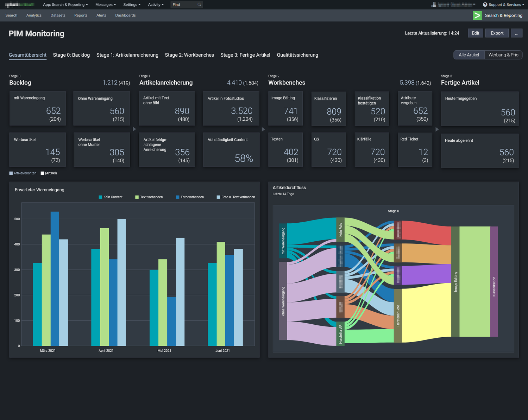528x420 pixels.
Task: Open the Red Ticket 12 card
Action: pyautogui.click(x=415, y=149)
